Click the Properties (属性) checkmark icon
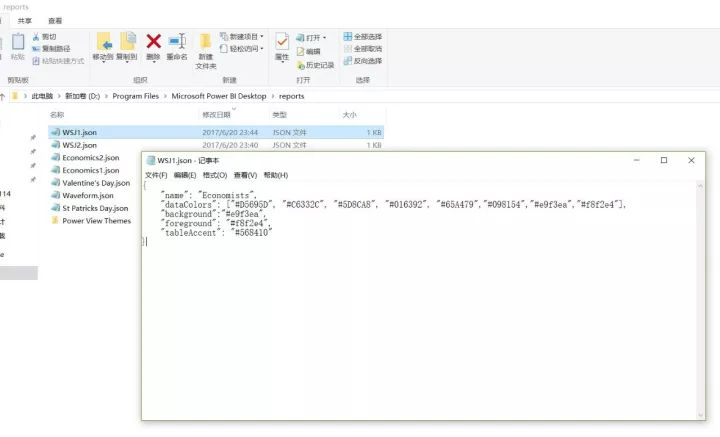The width and height of the screenshot is (720, 437). (x=282, y=42)
